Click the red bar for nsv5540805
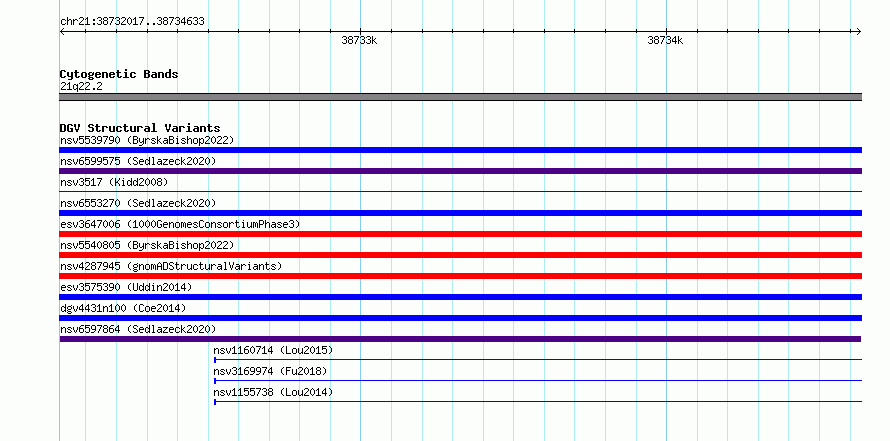The height and width of the screenshot is (441, 890). pyautogui.click(x=461, y=255)
